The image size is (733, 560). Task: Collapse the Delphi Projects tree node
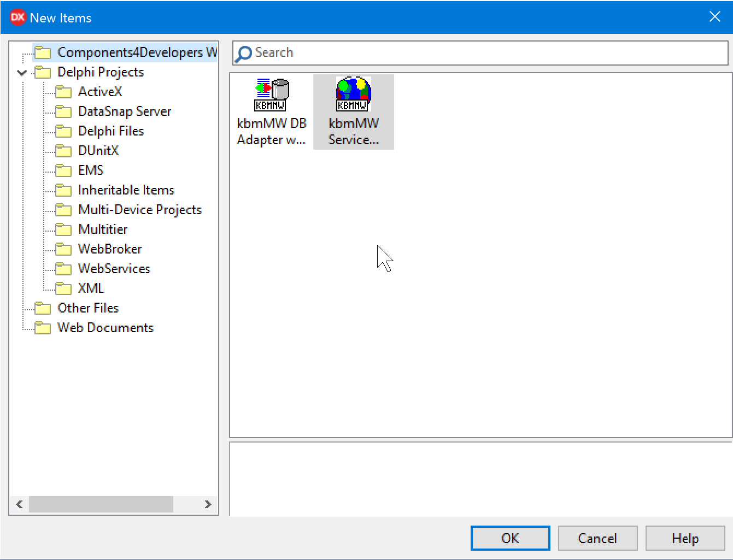(x=22, y=72)
